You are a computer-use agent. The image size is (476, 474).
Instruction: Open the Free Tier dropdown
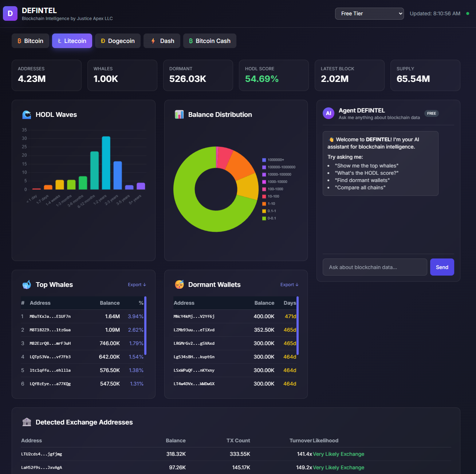(x=369, y=13)
